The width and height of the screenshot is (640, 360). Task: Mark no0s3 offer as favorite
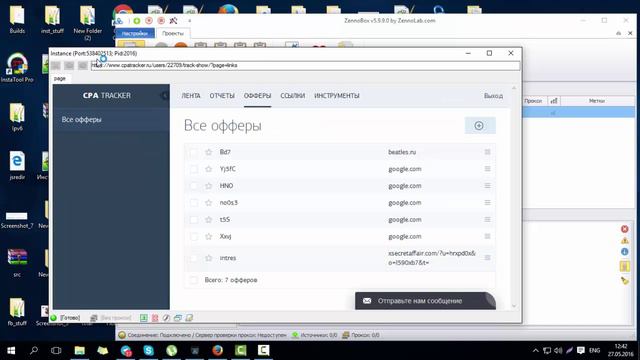tap(209, 203)
